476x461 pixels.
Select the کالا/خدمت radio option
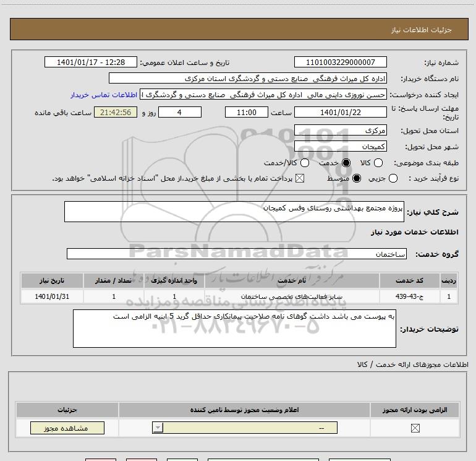[305, 163]
